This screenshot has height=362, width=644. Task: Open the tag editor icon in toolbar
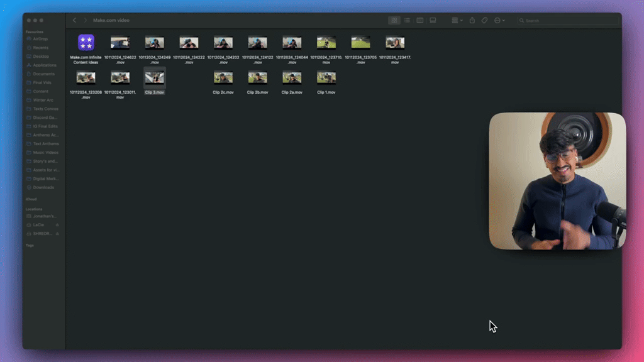tap(484, 20)
